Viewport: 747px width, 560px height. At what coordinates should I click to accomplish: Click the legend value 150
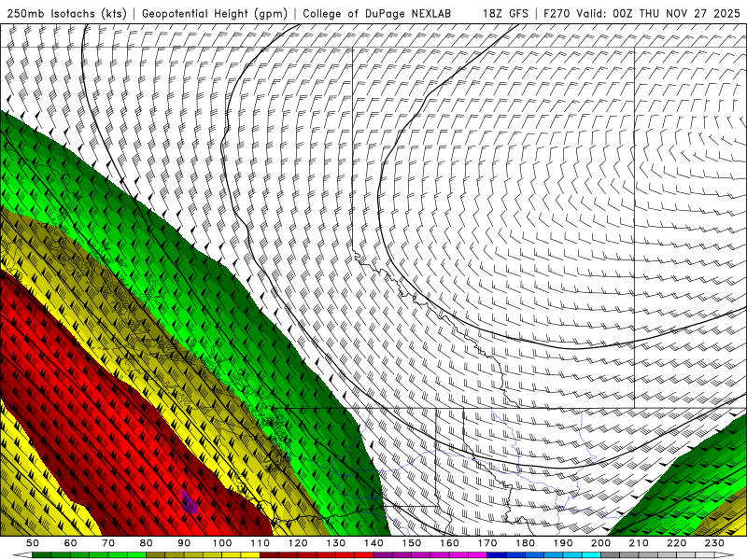point(412,543)
